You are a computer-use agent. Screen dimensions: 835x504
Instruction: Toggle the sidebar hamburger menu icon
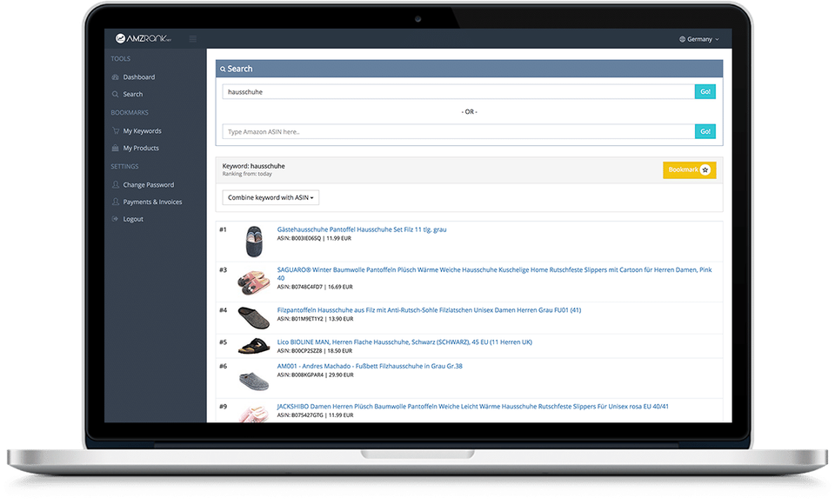click(192, 39)
